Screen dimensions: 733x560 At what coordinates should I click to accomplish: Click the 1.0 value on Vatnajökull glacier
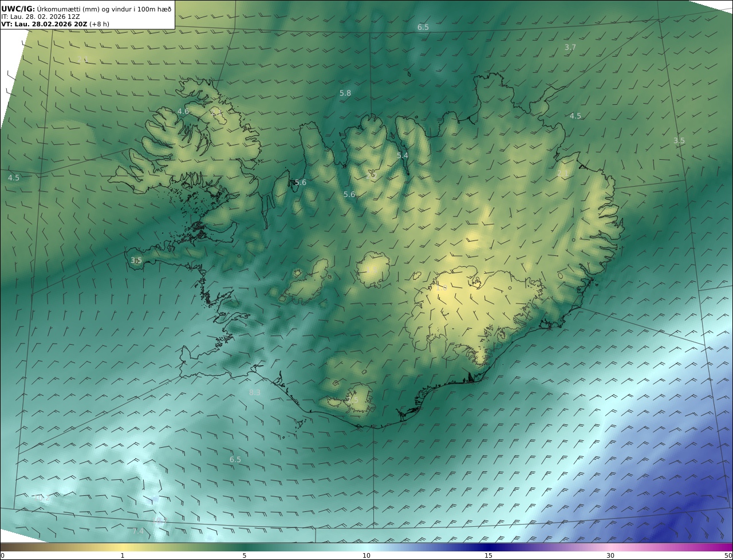[441, 287]
